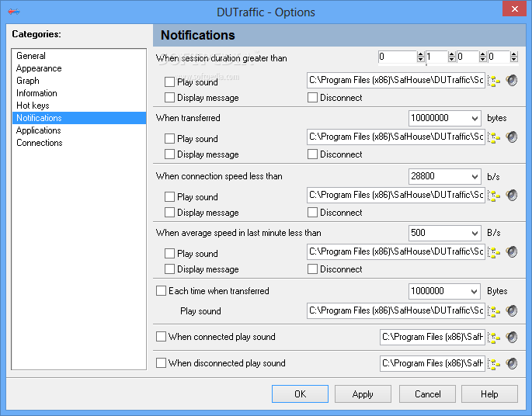532x416 pixels.
Task: Click the DUTraffic title bar app icon
Action: tap(14, 12)
